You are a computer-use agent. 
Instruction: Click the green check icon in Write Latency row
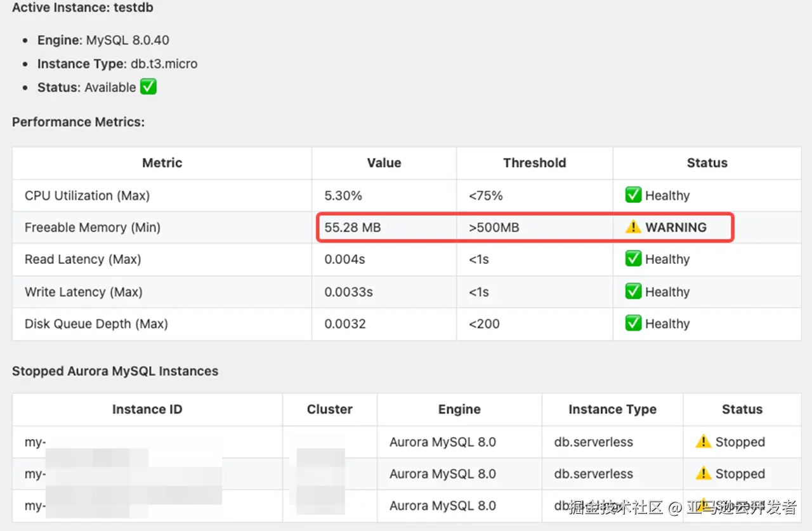(633, 292)
